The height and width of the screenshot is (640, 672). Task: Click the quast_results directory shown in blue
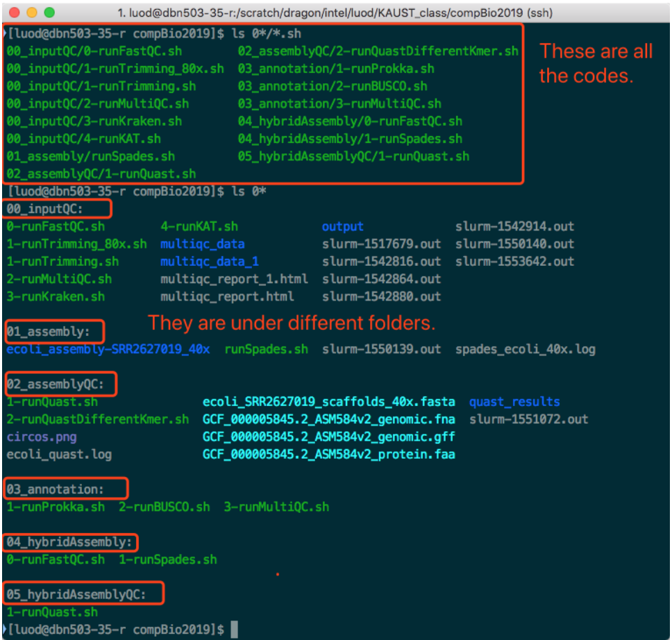[x=514, y=401]
